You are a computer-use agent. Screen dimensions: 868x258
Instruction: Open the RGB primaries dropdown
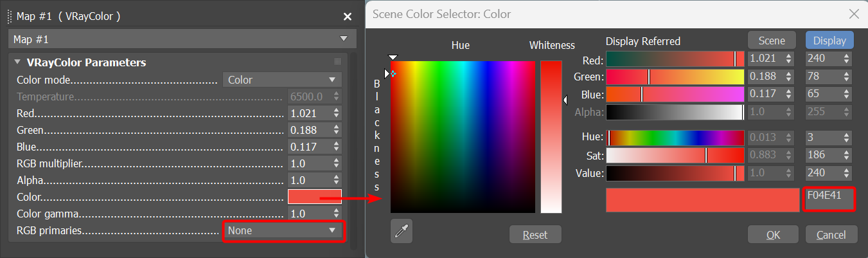click(282, 230)
